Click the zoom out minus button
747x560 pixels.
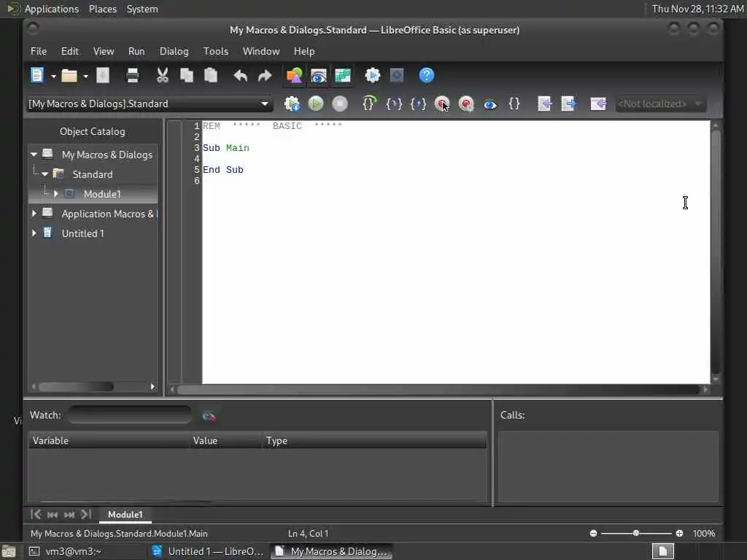[593, 533]
